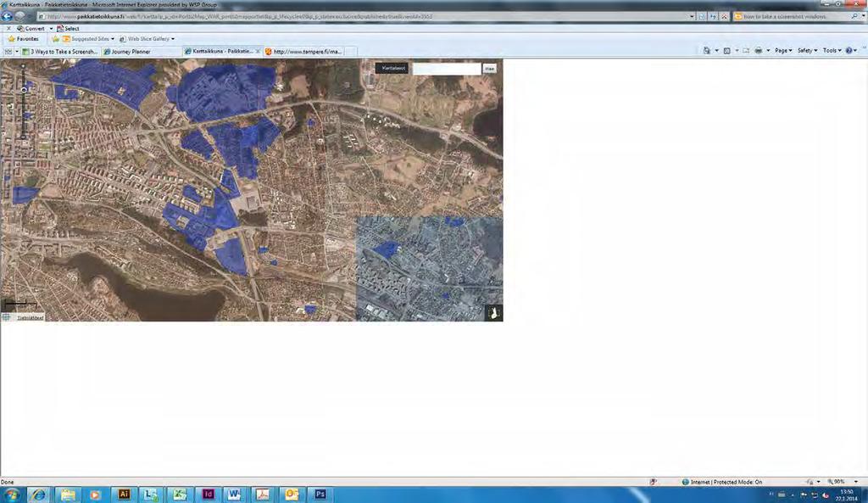
Task: Click the Help question mark icon
Action: pos(849,50)
